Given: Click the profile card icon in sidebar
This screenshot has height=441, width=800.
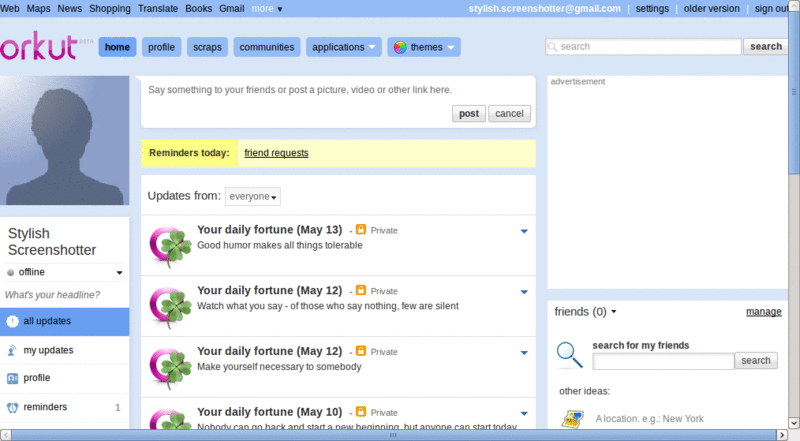Looking at the screenshot, I should [x=12, y=378].
